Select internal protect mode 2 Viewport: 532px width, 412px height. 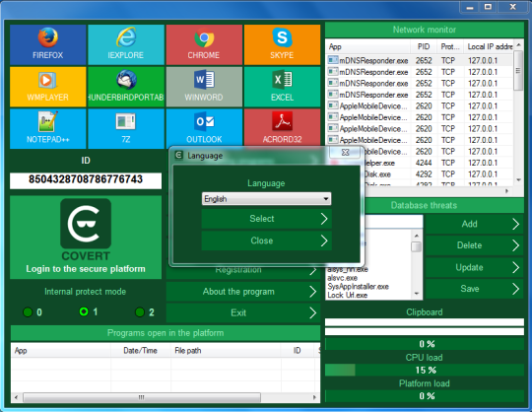(140, 311)
